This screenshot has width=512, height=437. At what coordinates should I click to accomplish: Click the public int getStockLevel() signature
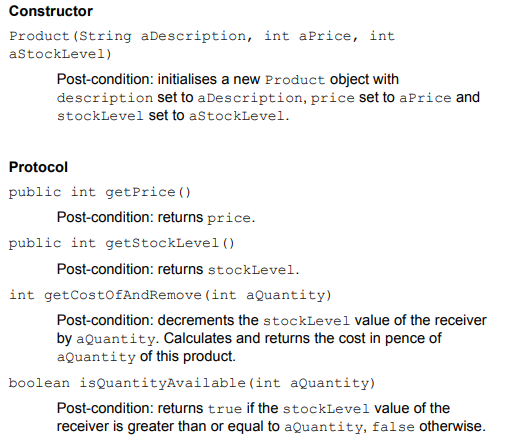(x=122, y=243)
